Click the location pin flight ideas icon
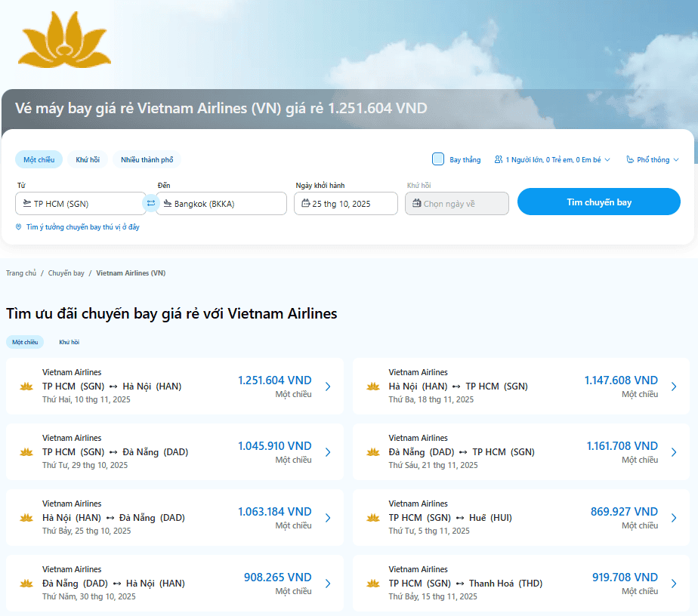 pyautogui.click(x=19, y=227)
